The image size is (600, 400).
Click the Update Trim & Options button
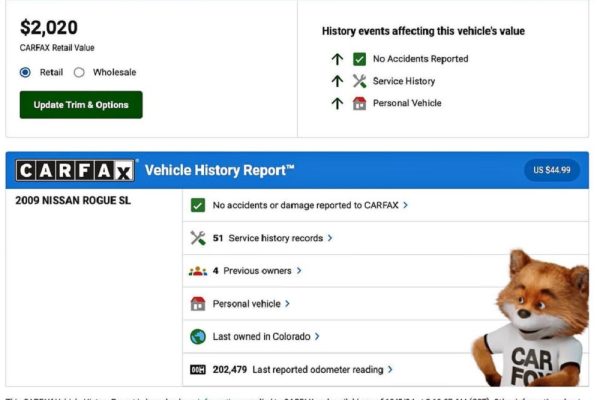point(81,105)
